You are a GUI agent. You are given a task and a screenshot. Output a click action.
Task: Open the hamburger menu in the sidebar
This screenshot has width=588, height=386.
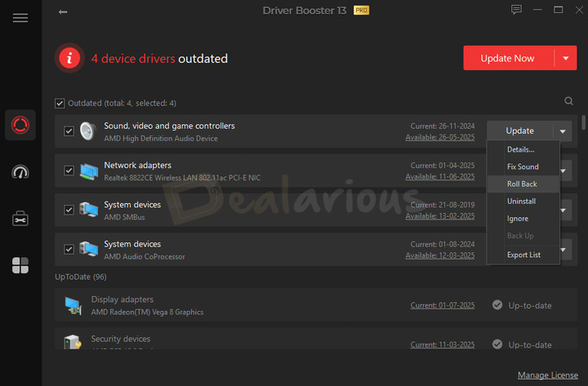coord(20,18)
